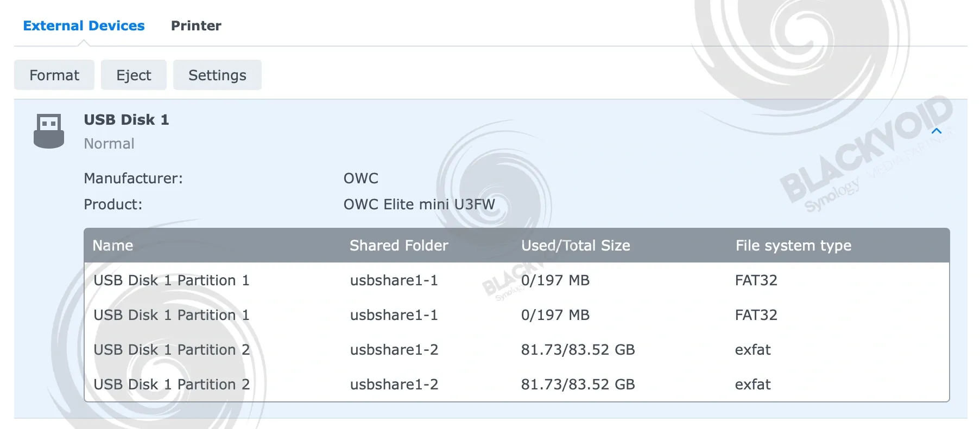Screen dimensions: 980x429
Task: Click the Used/Total Size column header
Action: click(576, 246)
